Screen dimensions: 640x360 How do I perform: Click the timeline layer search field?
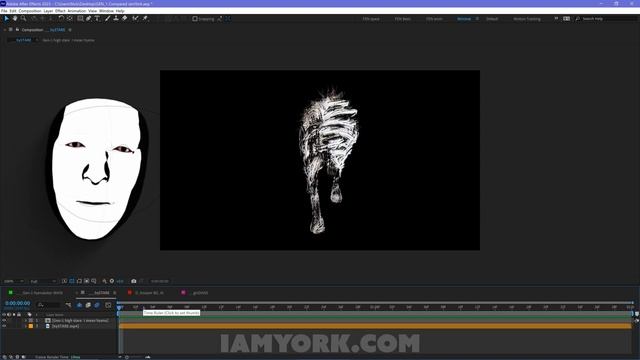tap(48, 305)
